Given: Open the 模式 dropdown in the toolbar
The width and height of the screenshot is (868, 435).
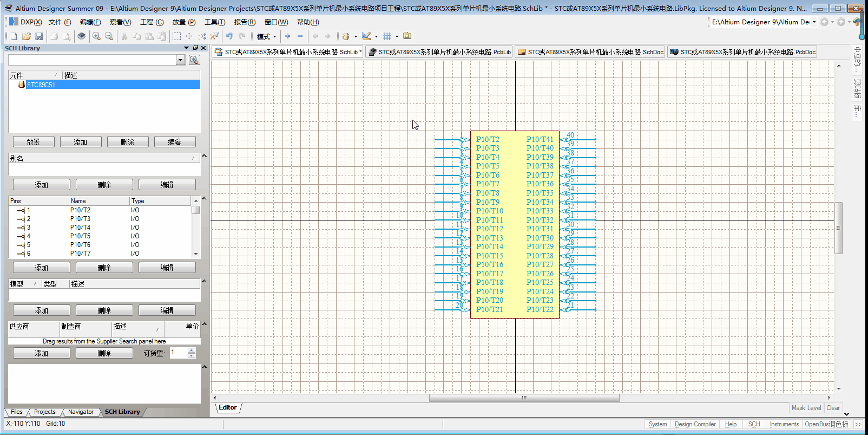Looking at the screenshot, I should click(x=266, y=36).
